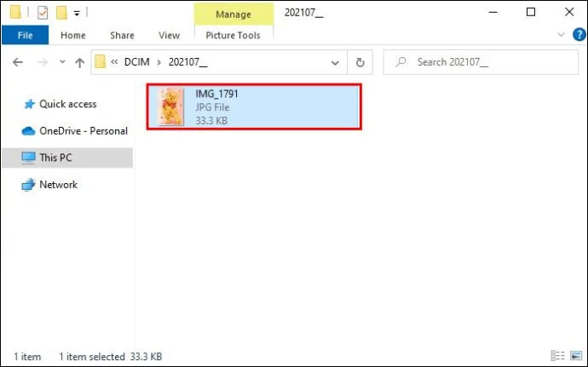This screenshot has width=588, height=367.
Task: Click the New folder quick access icon
Action: pyautogui.click(x=61, y=13)
